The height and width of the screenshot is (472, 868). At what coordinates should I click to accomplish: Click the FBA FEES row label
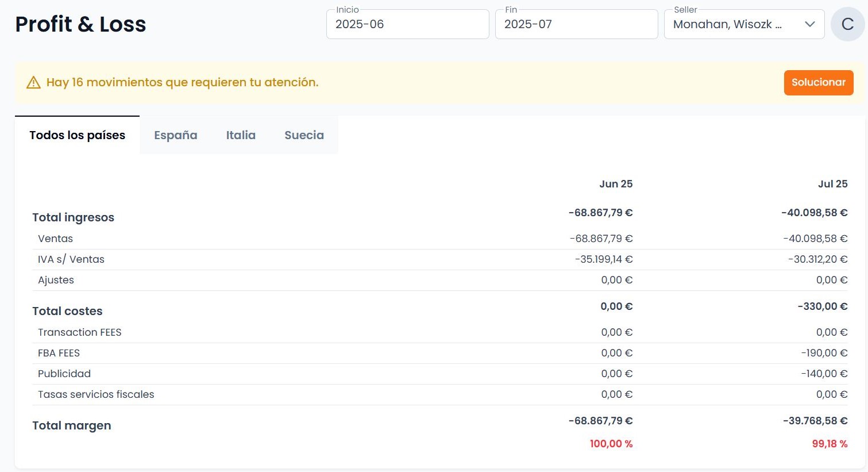[59, 353]
